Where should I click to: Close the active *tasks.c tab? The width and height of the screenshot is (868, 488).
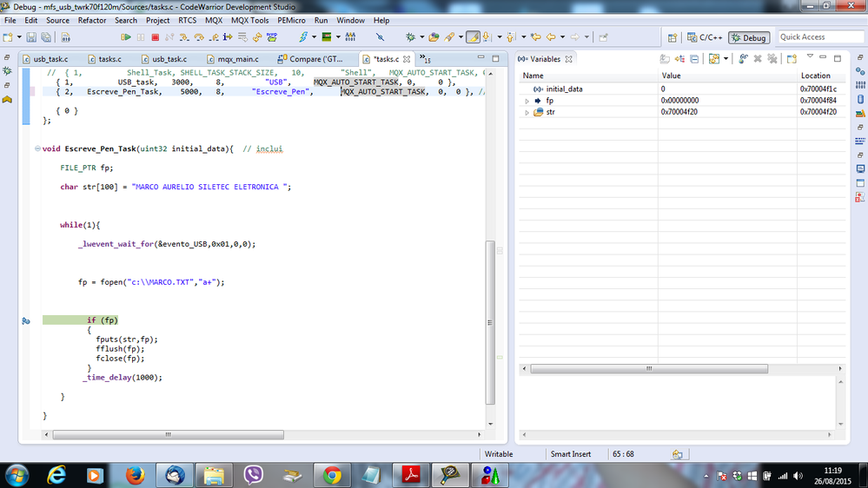point(407,59)
